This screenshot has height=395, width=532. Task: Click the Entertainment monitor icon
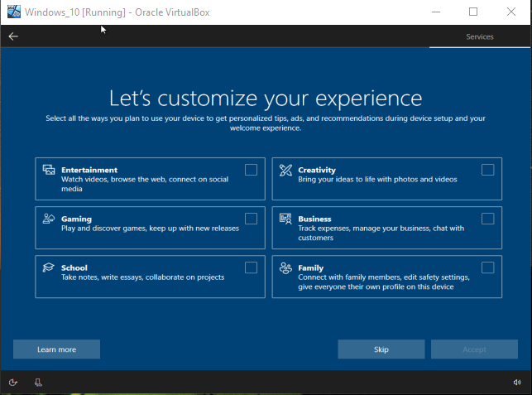coord(49,171)
